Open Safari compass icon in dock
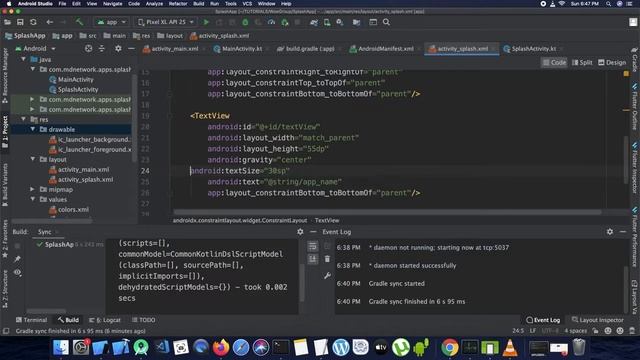The height and width of the screenshot is (360, 640). [x=241, y=347]
